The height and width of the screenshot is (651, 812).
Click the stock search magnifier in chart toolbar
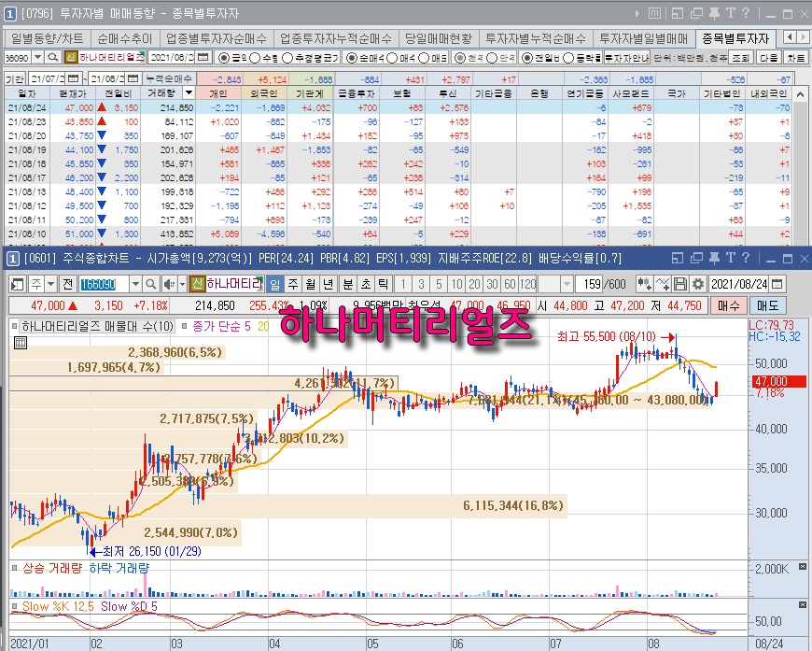click(x=150, y=284)
